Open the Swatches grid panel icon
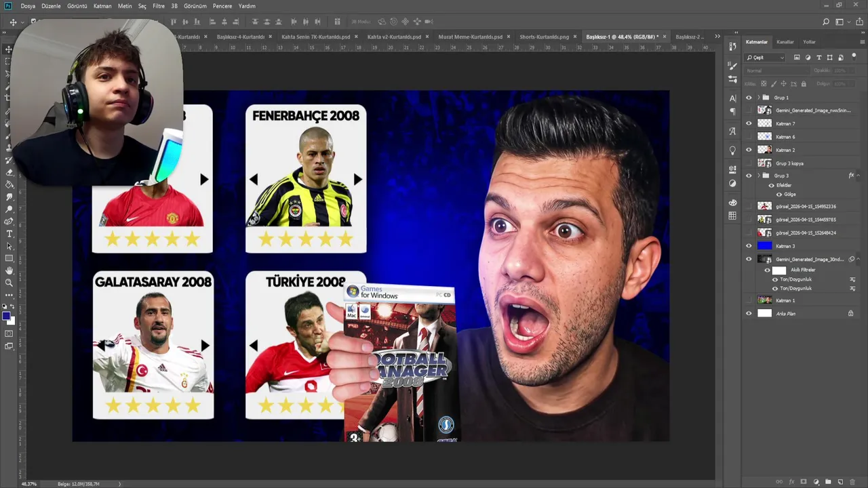 click(732, 216)
